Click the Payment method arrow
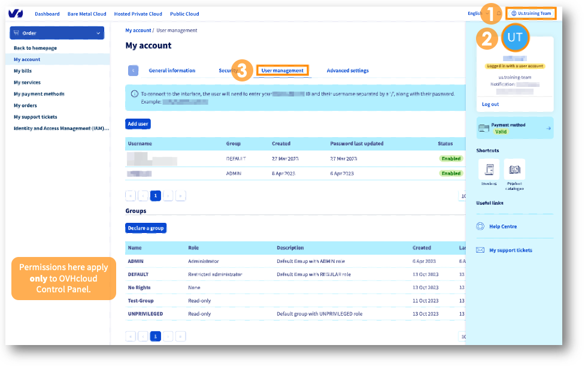Screen dimensions: 588x366 (x=548, y=128)
